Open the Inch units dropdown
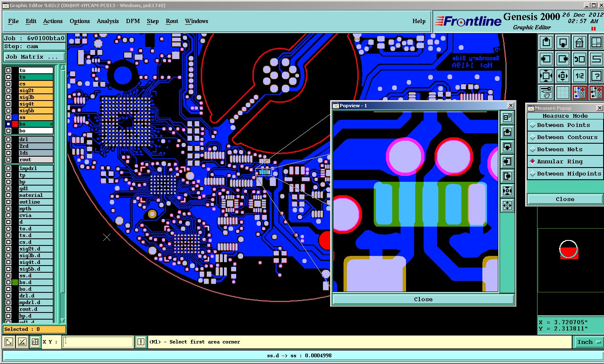Viewport: 604px width, 364px height. click(589, 342)
